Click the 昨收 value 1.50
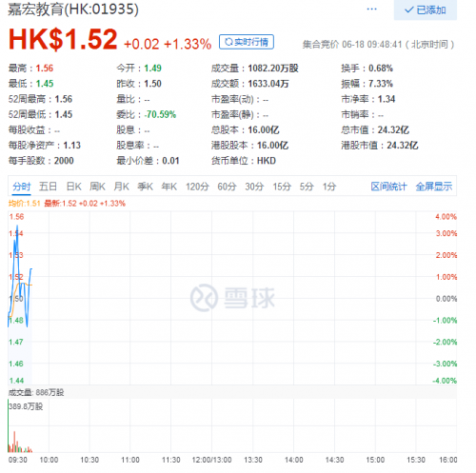Image resolution: width=476 pixels, height=473 pixels. [x=152, y=84]
